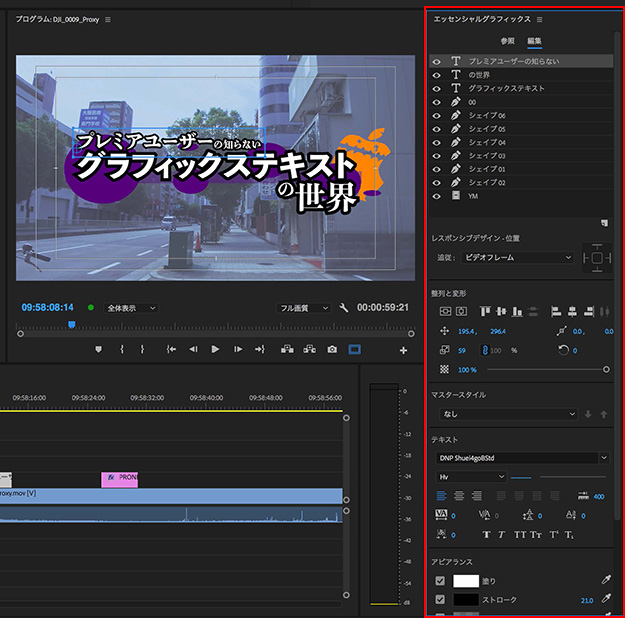Click the horizontal center align icon

[x=462, y=311]
